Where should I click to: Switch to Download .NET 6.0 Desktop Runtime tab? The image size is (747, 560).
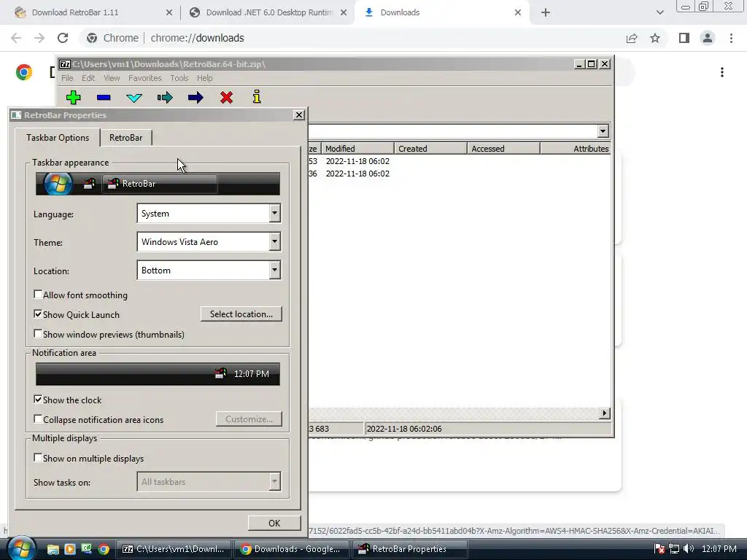[267, 13]
